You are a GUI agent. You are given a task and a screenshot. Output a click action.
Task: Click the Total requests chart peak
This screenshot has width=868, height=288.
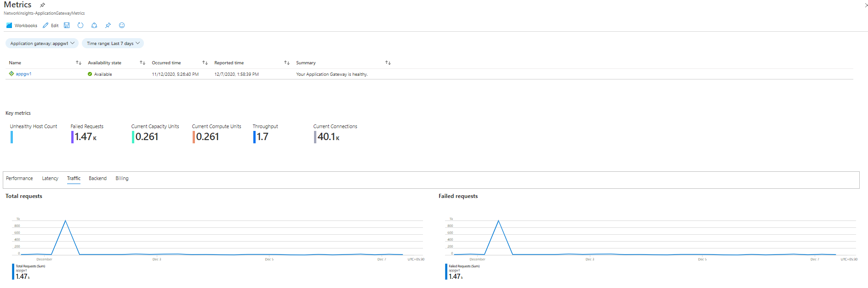[x=65, y=221]
